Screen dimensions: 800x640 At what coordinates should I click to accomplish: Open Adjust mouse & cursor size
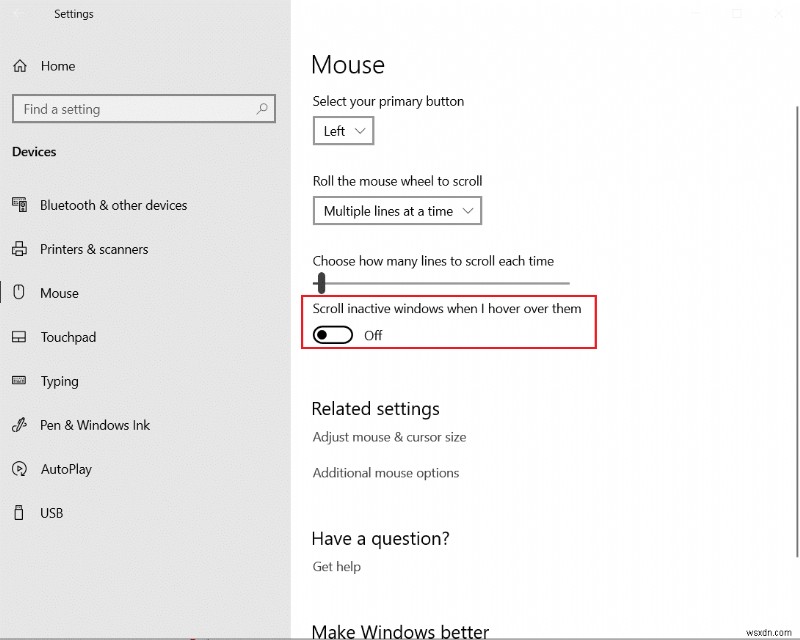coord(391,437)
